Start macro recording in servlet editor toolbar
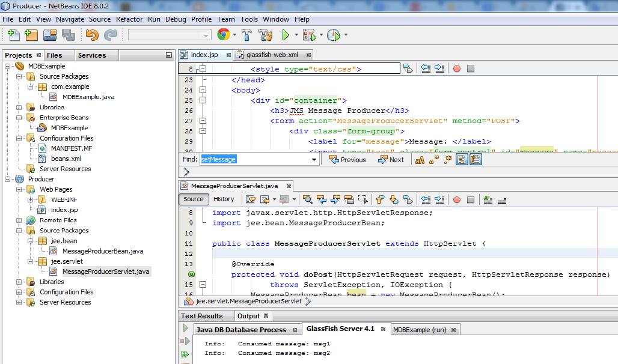The height and width of the screenshot is (364, 618). click(457, 200)
